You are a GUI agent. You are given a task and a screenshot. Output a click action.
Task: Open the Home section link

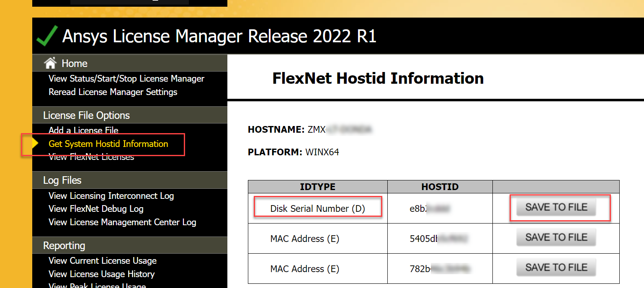point(75,64)
